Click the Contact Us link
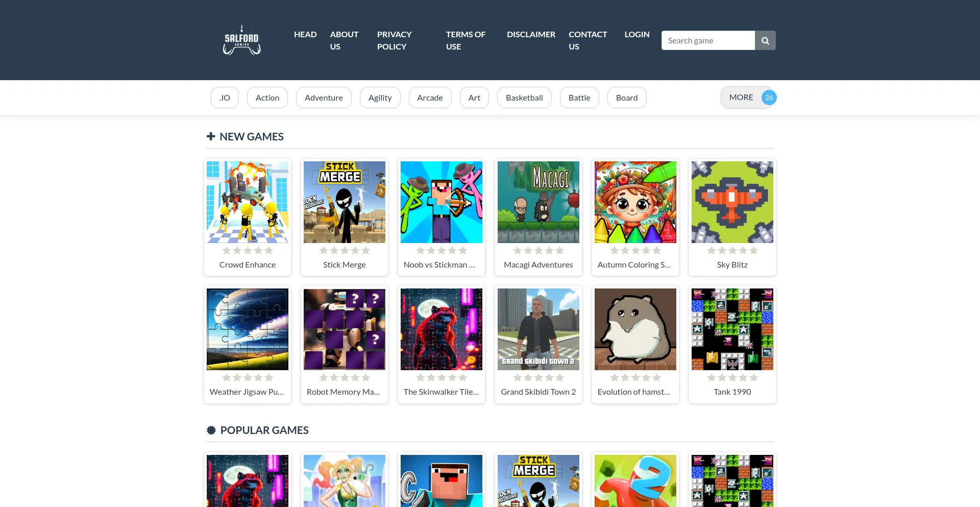 pyautogui.click(x=588, y=40)
